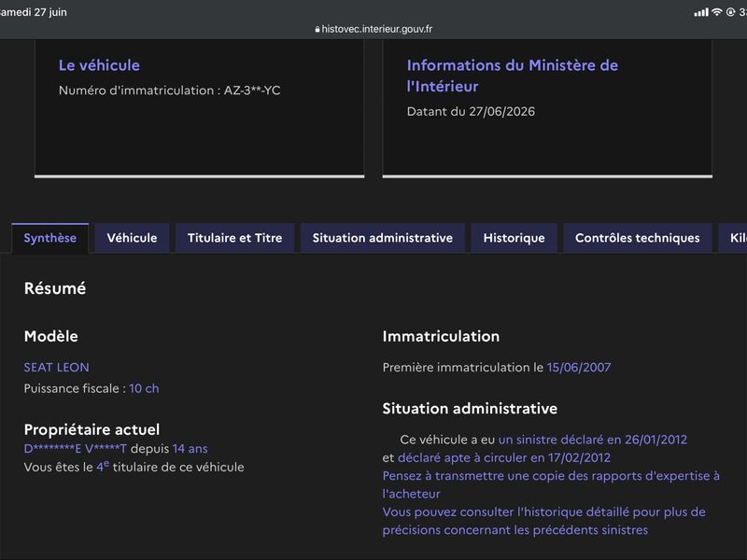The width and height of the screenshot is (747, 560).
Task: Tap the cellular signal bars icon
Action: pyautogui.click(x=701, y=12)
